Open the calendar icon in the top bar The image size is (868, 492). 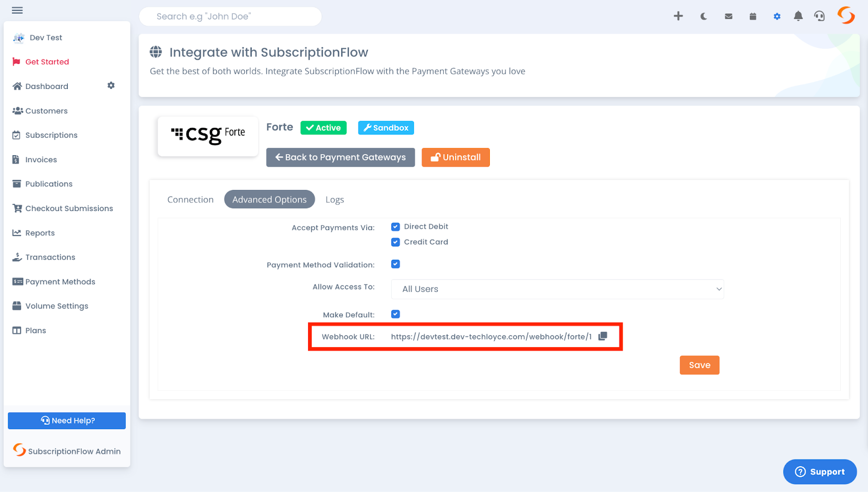tap(752, 16)
